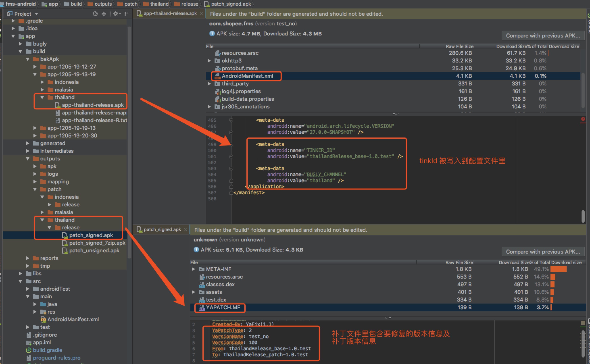Click the build.gradle file icon in tree
590x364 pixels.
click(29, 350)
